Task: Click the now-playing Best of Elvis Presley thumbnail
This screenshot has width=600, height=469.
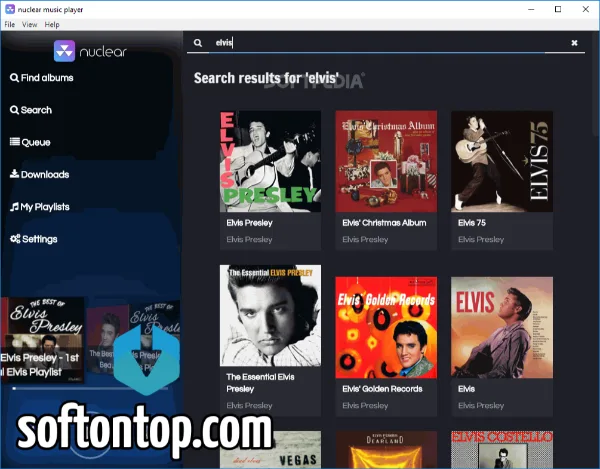Action: (42, 339)
